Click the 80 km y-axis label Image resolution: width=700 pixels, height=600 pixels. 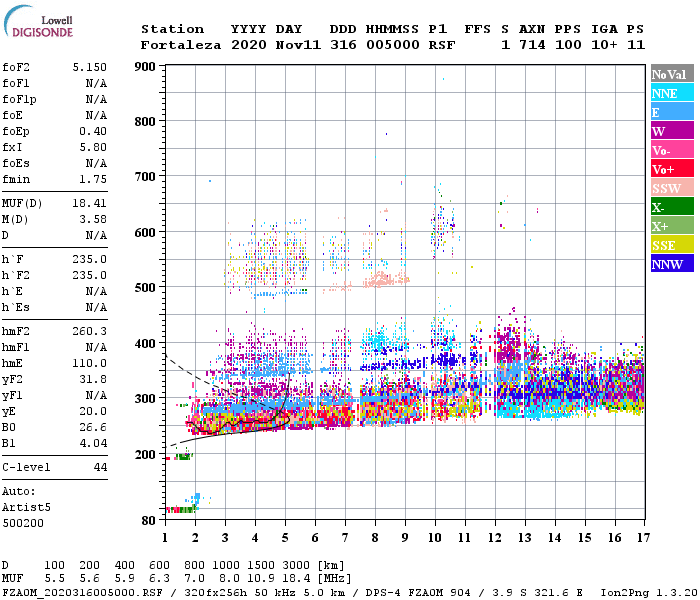149,521
